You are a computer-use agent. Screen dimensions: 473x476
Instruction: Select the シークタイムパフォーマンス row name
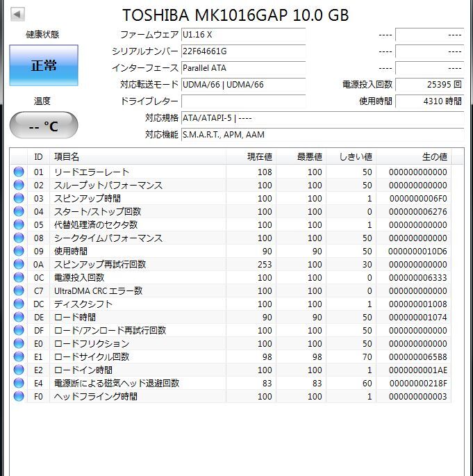pos(108,238)
